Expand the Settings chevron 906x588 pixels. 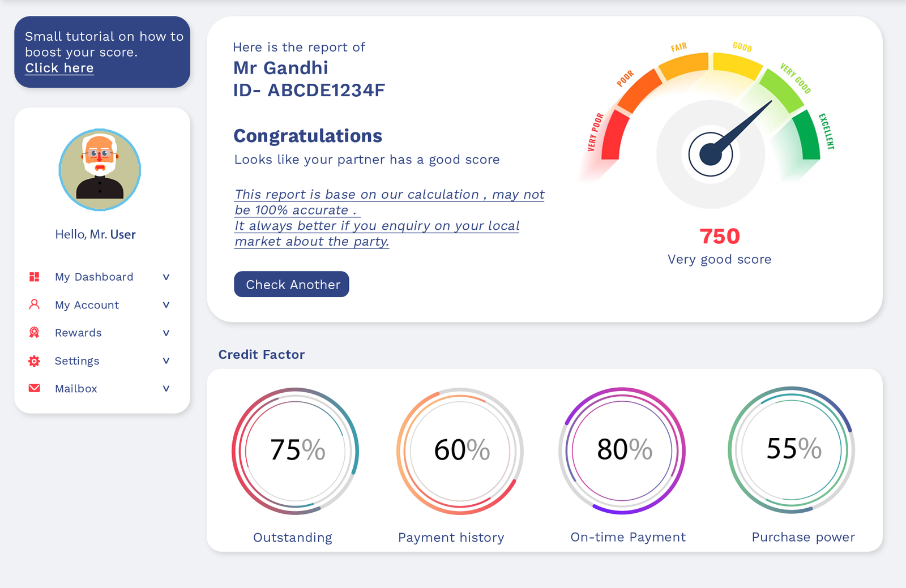tap(166, 360)
